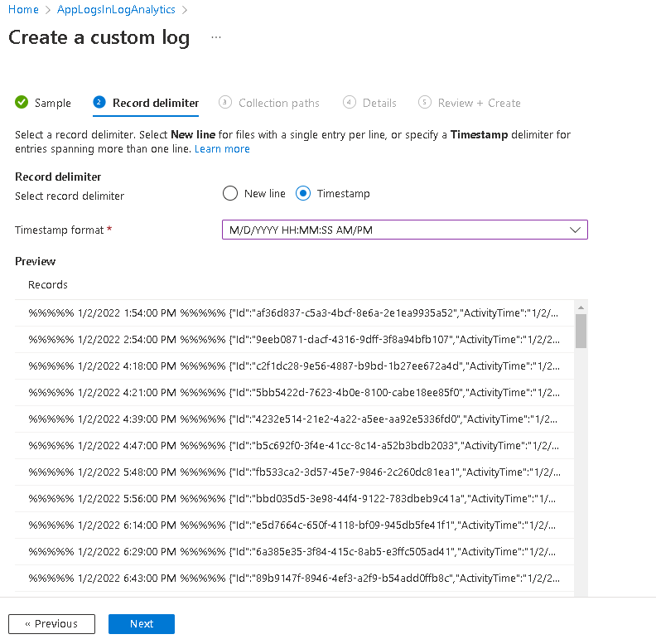Switch to the Collection paths tab
656x644 pixels.
coord(278,103)
